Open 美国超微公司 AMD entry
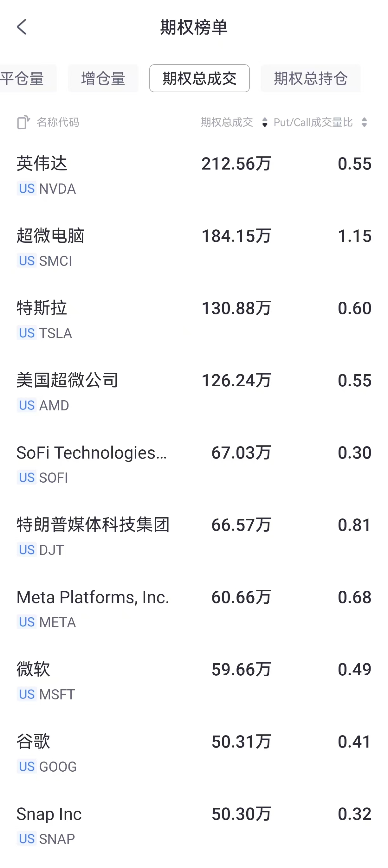The width and height of the screenshot is (388, 868). pyautogui.click(x=194, y=392)
